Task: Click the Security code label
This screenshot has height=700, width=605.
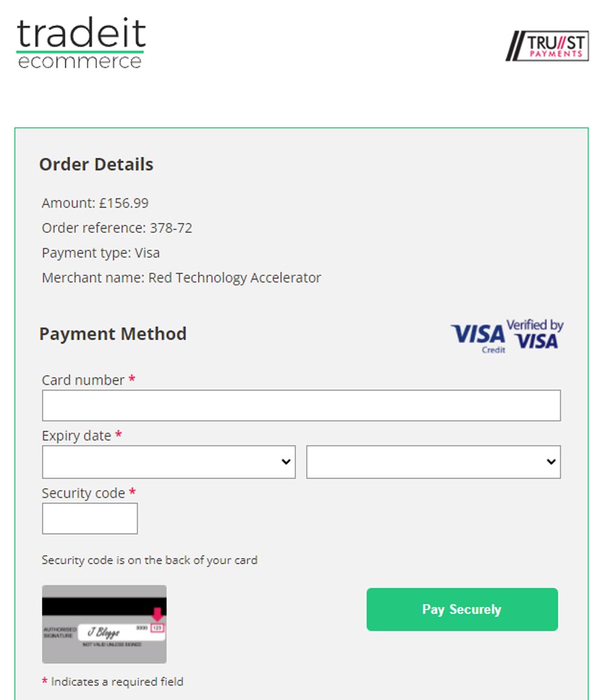Action: click(x=83, y=493)
